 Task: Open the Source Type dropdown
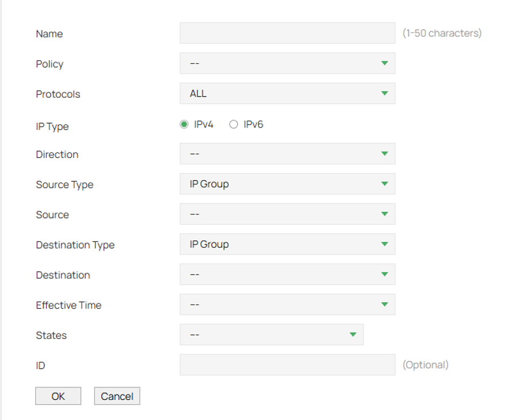click(x=287, y=184)
